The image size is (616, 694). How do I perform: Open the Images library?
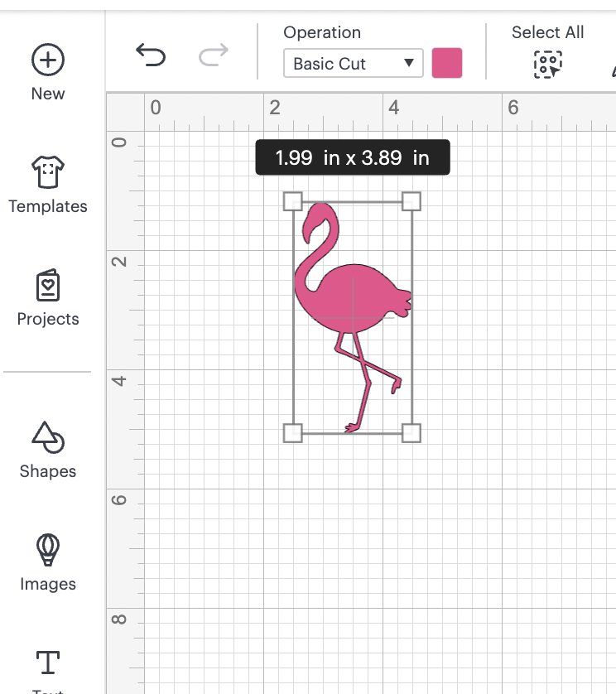[x=48, y=563]
